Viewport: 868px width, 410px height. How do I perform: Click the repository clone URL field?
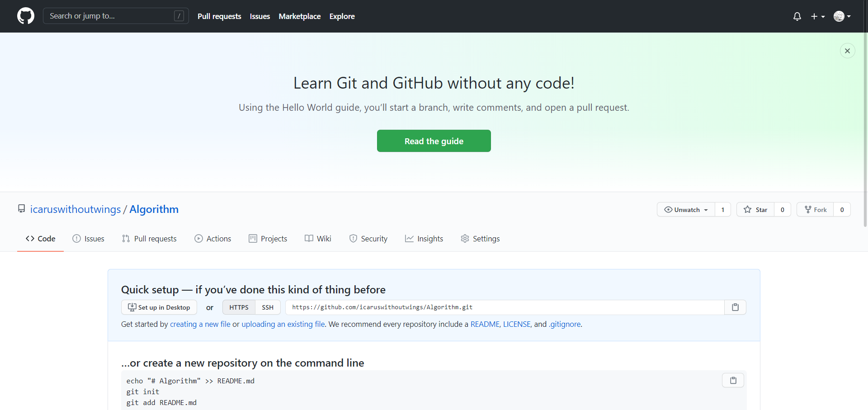505,307
